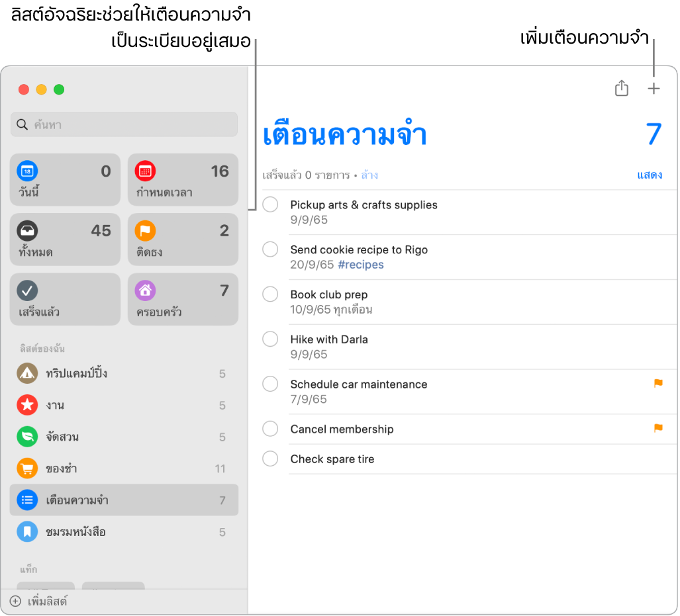
Task: Click the Share icon in the toolbar
Action: [621, 88]
